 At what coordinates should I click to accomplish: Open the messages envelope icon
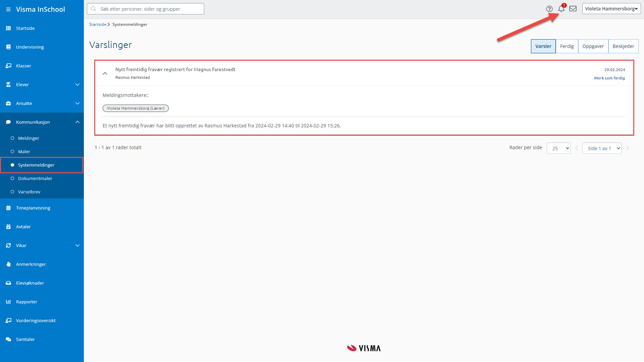[573, 9]
